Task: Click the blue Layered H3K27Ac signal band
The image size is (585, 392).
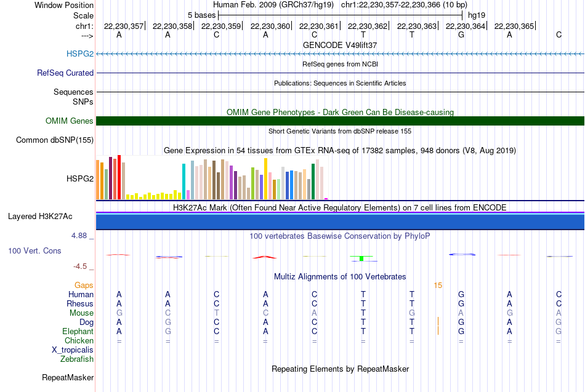Action: point(340,222)
